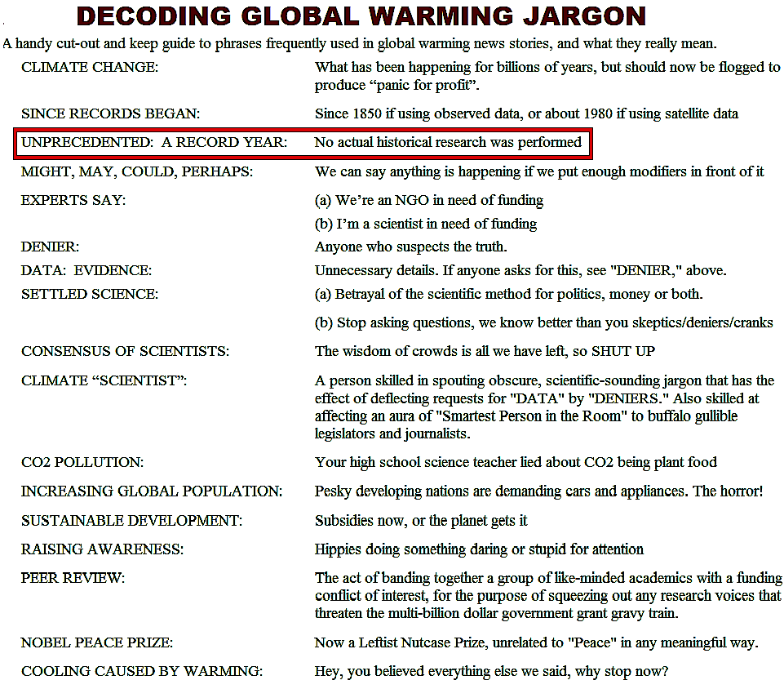Click the subtitle starting 'A handy cut-out and keep guide'

[360, 43]
